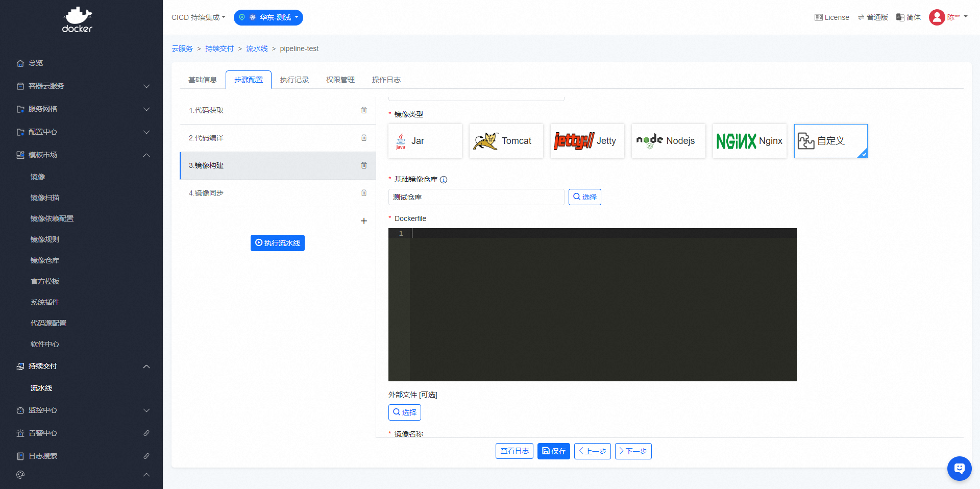
Task: Click the docker logo
Action: [77, 20]
